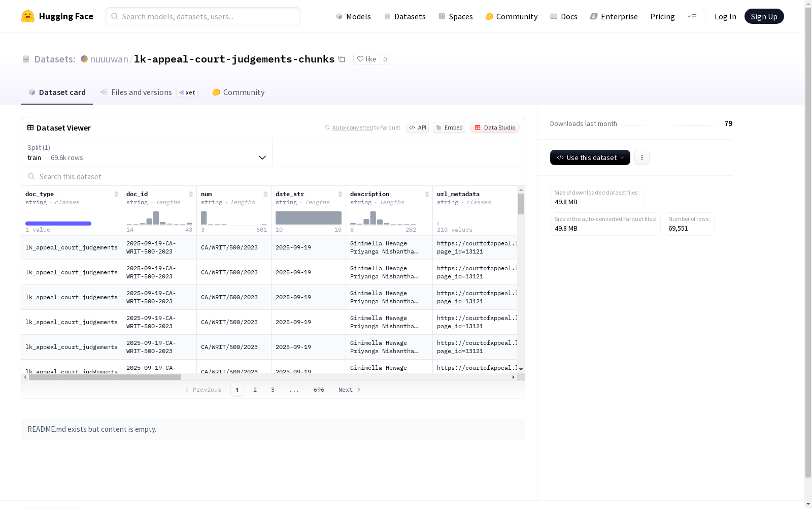Click the Datasets breadcrumb icon
Screen dimensions: 812x508
[26, 59]
